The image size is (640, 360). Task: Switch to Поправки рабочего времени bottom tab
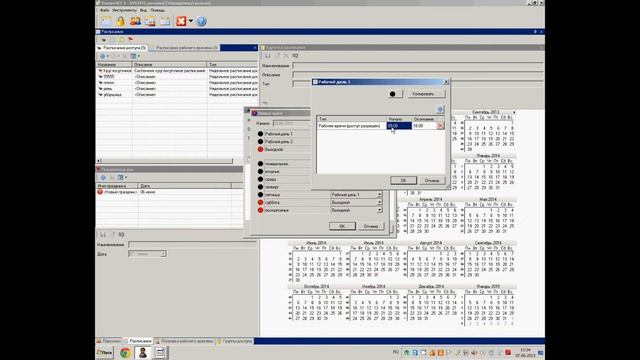point(184,341)
